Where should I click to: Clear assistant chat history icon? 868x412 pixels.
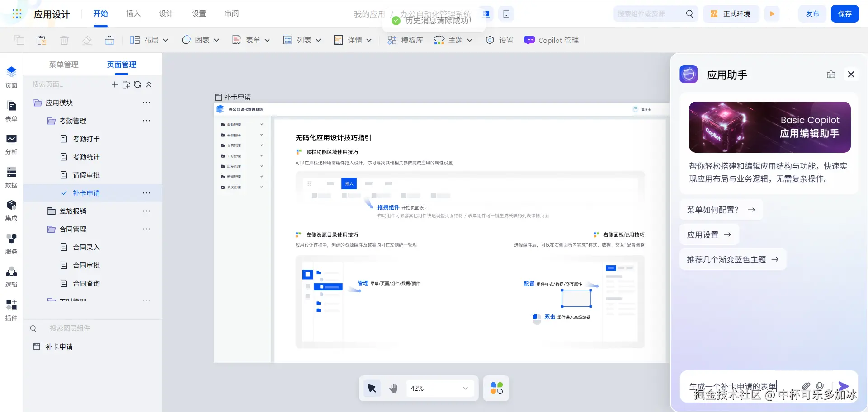(831, 75)
